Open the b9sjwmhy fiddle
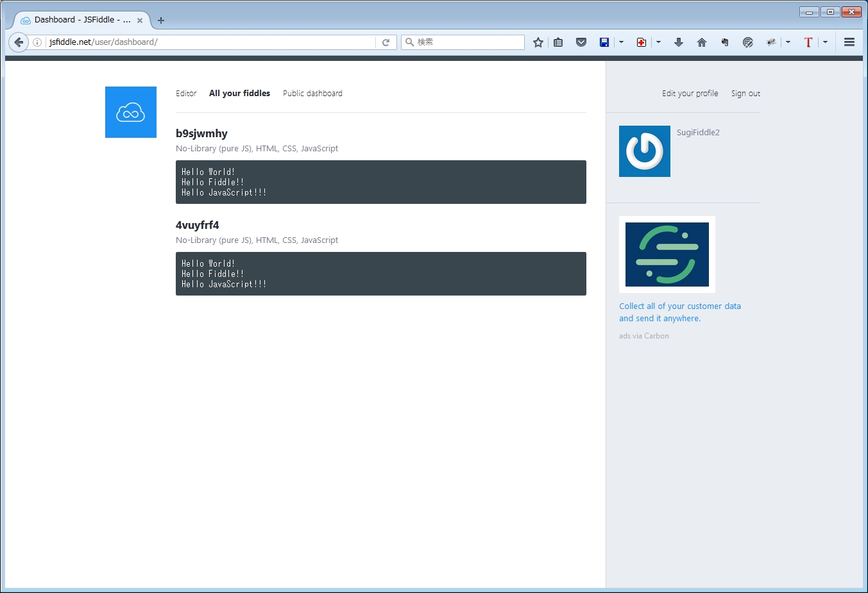 201,133
